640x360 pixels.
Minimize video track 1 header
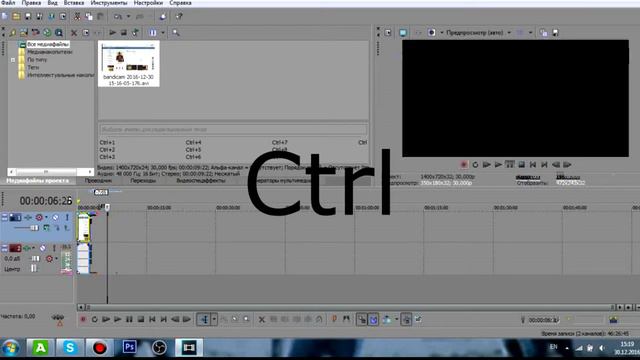[4, 218]
